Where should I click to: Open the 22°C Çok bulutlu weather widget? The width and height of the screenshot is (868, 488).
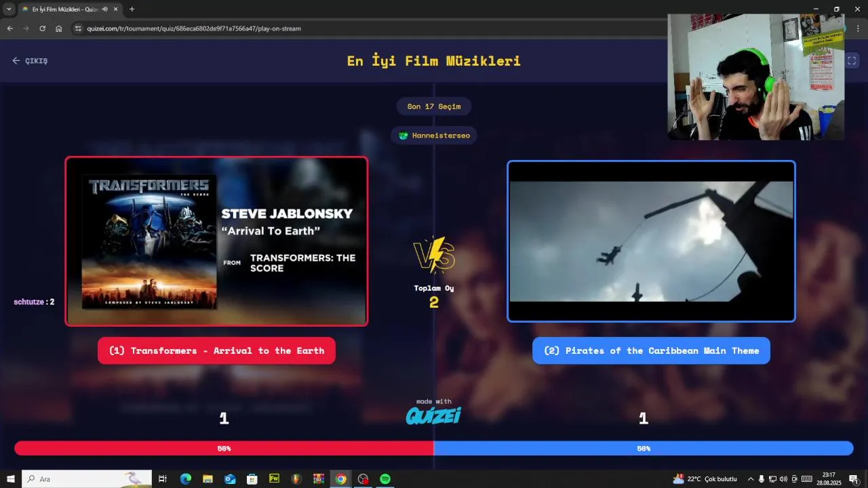coord(705,479)
